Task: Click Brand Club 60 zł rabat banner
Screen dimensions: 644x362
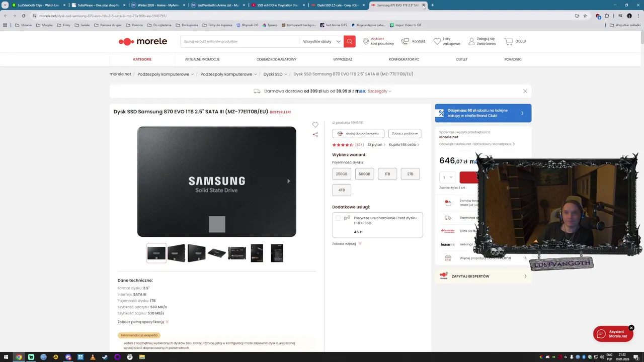Action: 483,113
